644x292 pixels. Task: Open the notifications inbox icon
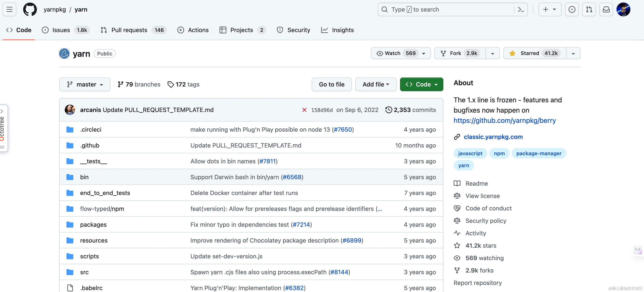pyautogui.click(x=606, y=9)
